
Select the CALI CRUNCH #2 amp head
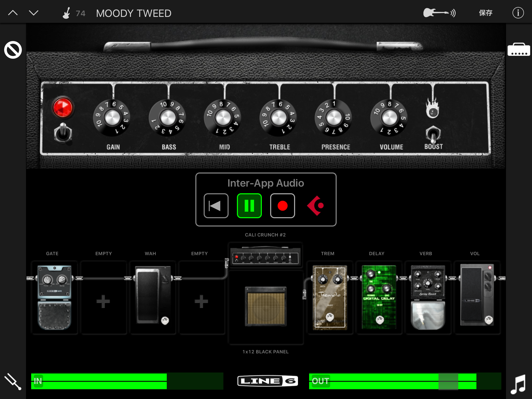pyautogui.click(x=265, y=256)
